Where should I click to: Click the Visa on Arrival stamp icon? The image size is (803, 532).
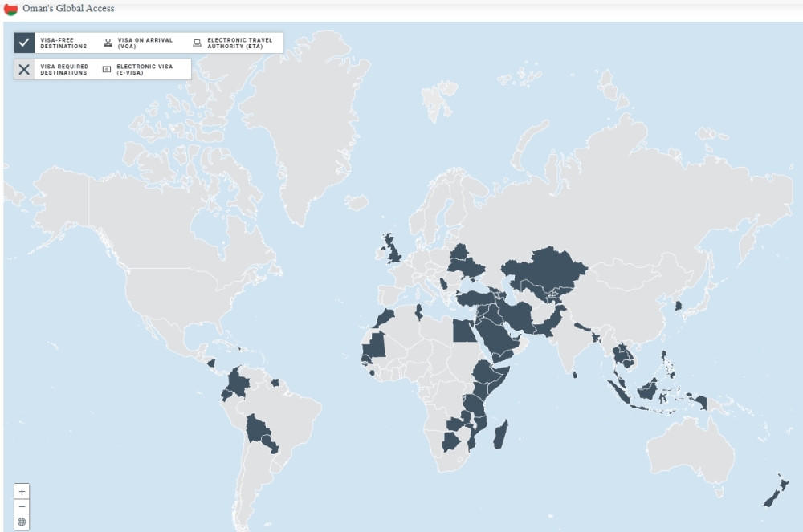point(108,43)
